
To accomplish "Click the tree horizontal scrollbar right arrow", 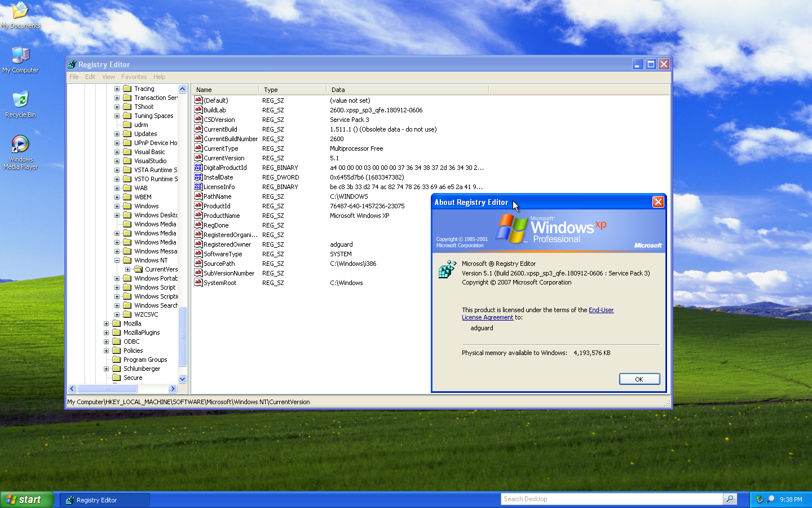I will coord(173,388).
